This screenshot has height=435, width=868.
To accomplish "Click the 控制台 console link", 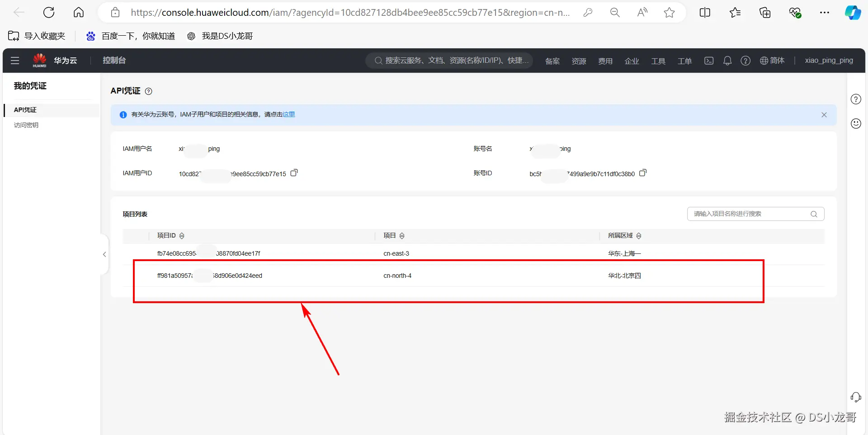I will point(114,61).
